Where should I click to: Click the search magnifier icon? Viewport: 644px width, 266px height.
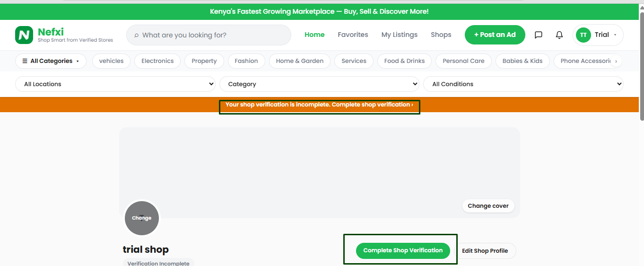137,35
